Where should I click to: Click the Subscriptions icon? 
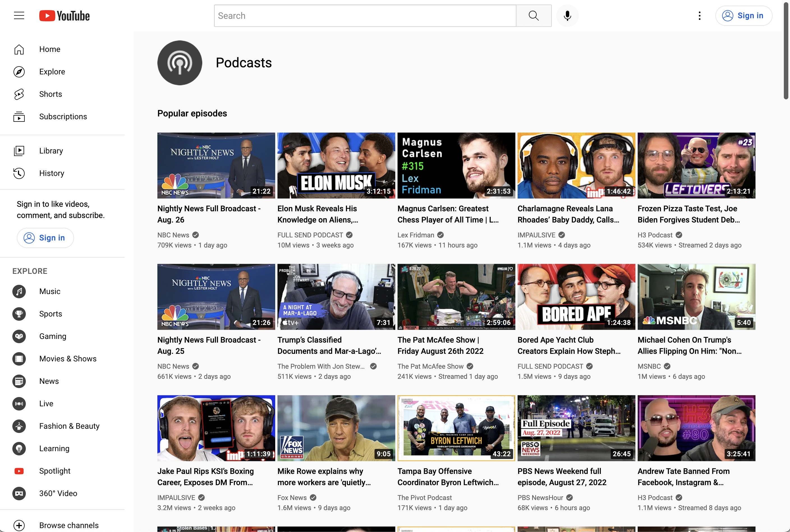point(19,116)
